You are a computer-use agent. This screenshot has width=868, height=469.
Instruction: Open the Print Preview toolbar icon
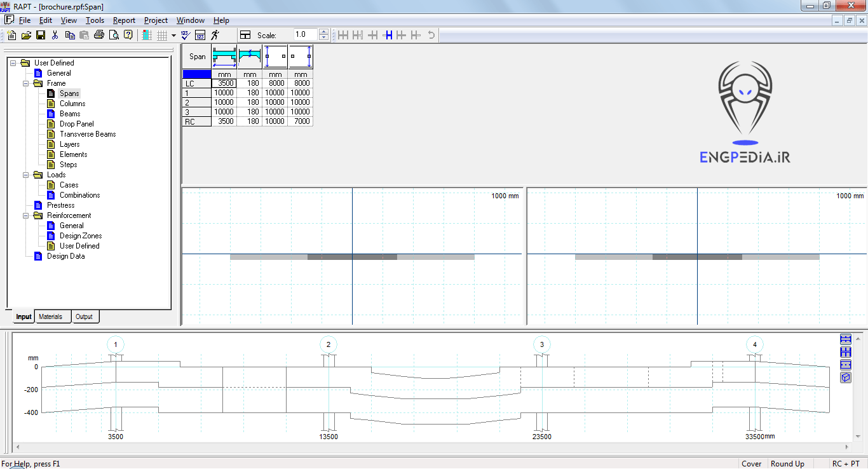coord(114,35)
